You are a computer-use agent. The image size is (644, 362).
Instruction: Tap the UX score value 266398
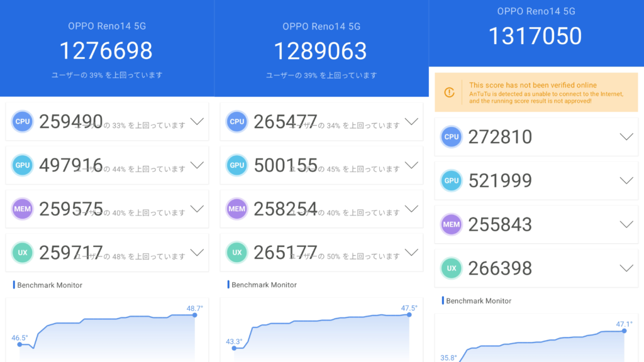500,268
